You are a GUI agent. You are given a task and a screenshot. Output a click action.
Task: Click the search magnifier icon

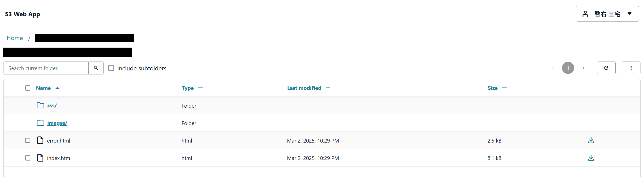[x=96, y=68]
